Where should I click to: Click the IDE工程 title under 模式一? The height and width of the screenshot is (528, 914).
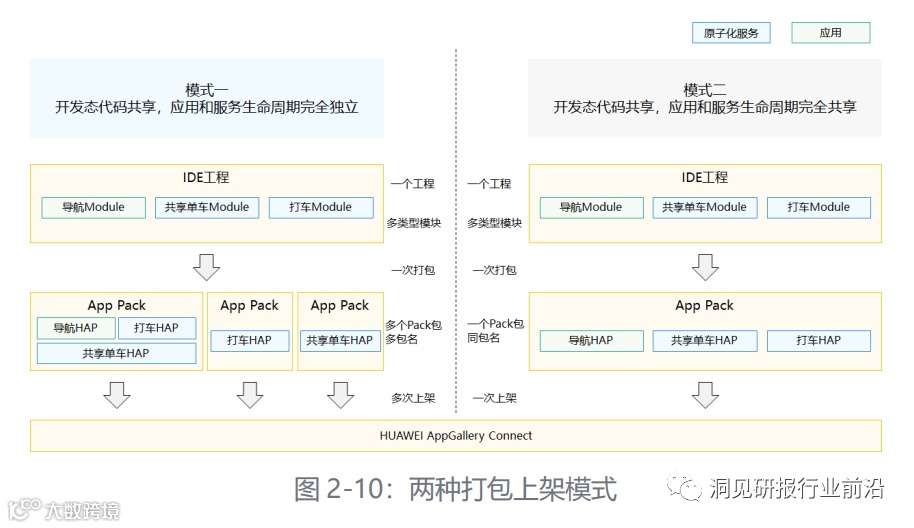(206, 177)
